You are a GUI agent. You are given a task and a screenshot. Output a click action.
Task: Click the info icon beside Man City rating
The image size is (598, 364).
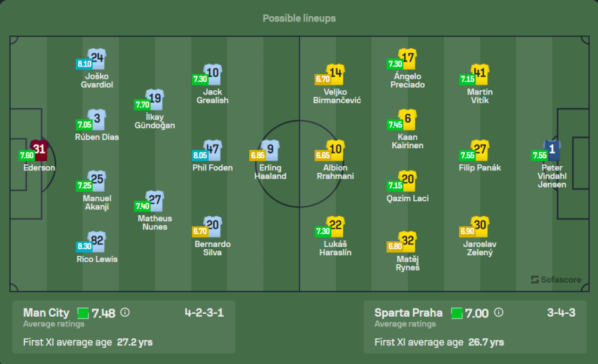pos(125,313)
